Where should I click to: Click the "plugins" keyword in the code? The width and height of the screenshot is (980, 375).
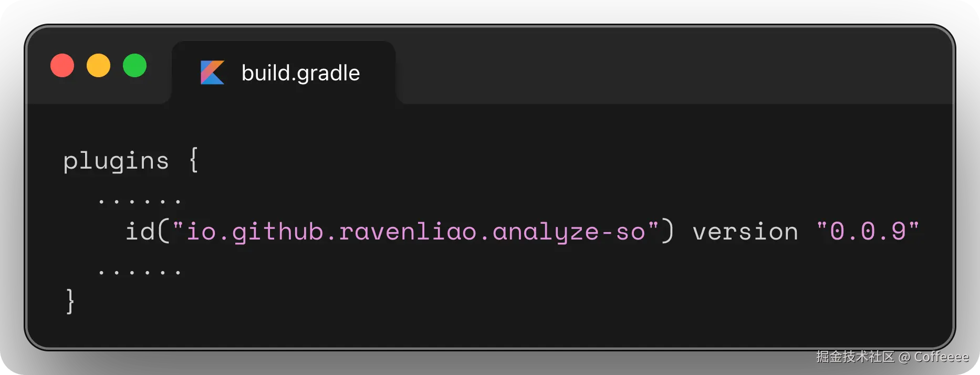[116, 161]
